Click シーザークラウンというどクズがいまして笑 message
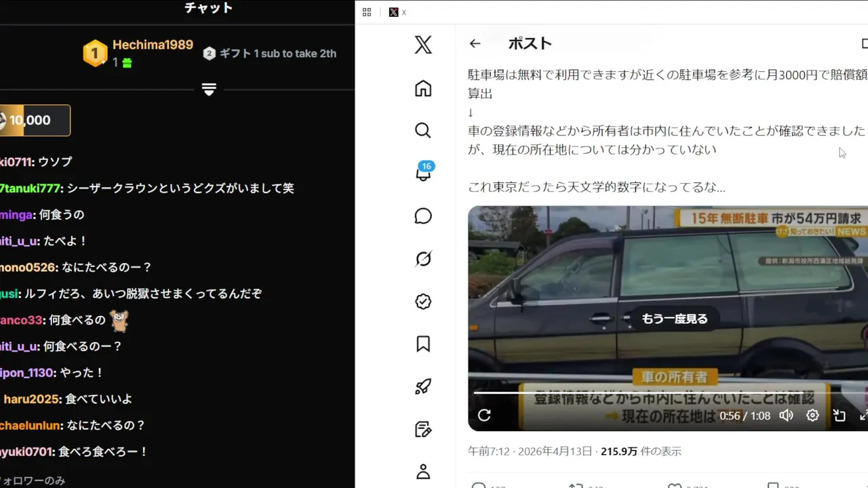Image resolution: width=868 pixels, height=488 pixels. pos(180,188)
